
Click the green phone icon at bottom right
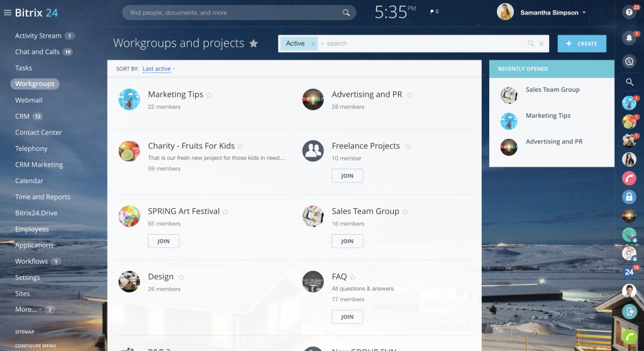click(628, 337)
